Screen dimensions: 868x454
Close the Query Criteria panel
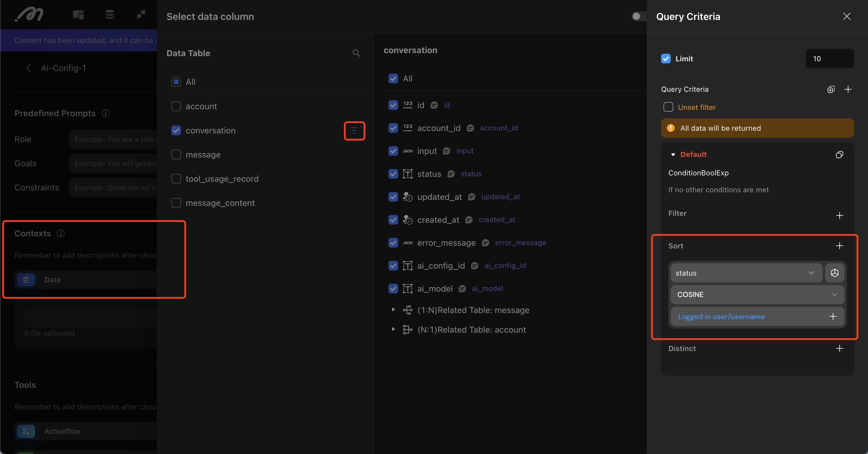coord(847,16)
